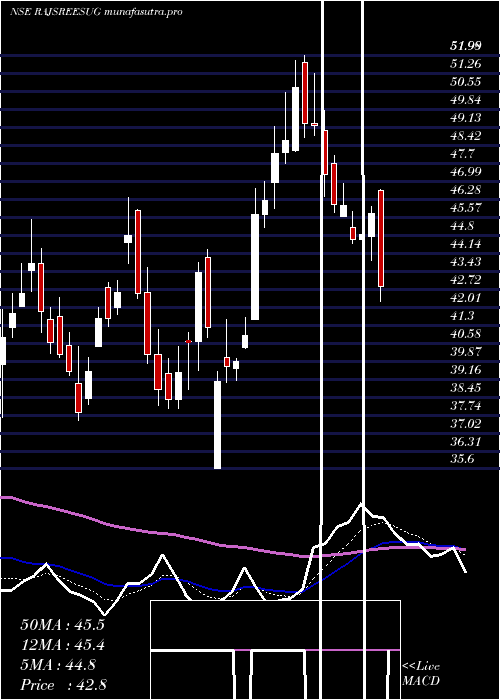500x700 pixels.
Task: Click the 37.02 price axis label
Action: [466, 424]
